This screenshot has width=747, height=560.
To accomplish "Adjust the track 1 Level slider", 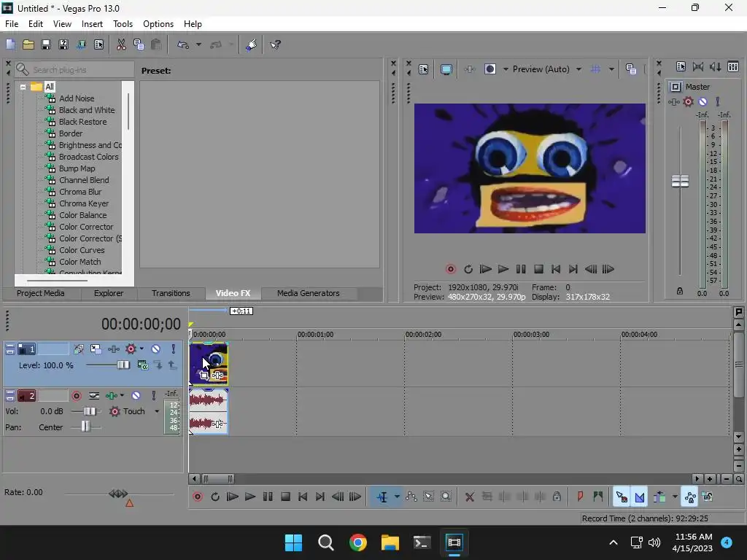I will [x=123, y=365].
